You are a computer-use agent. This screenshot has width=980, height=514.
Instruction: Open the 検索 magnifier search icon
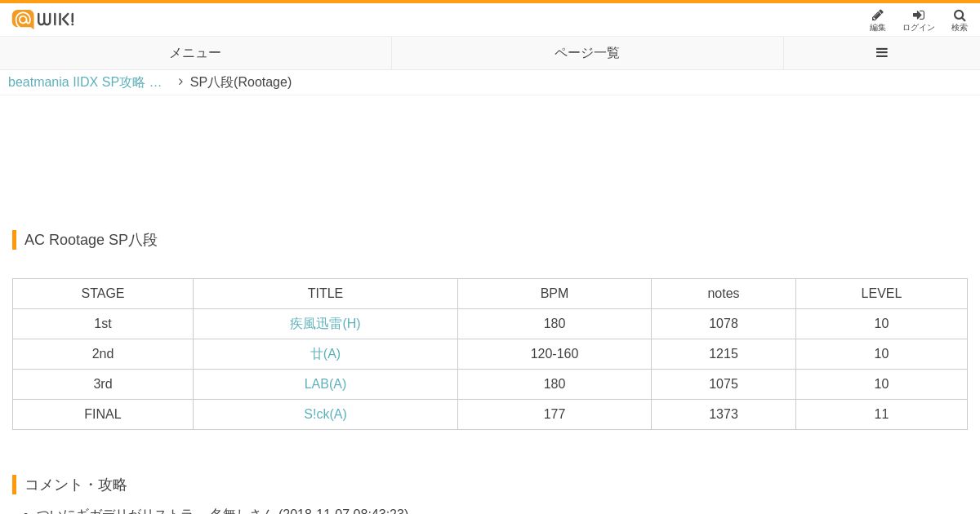(960, 20)
